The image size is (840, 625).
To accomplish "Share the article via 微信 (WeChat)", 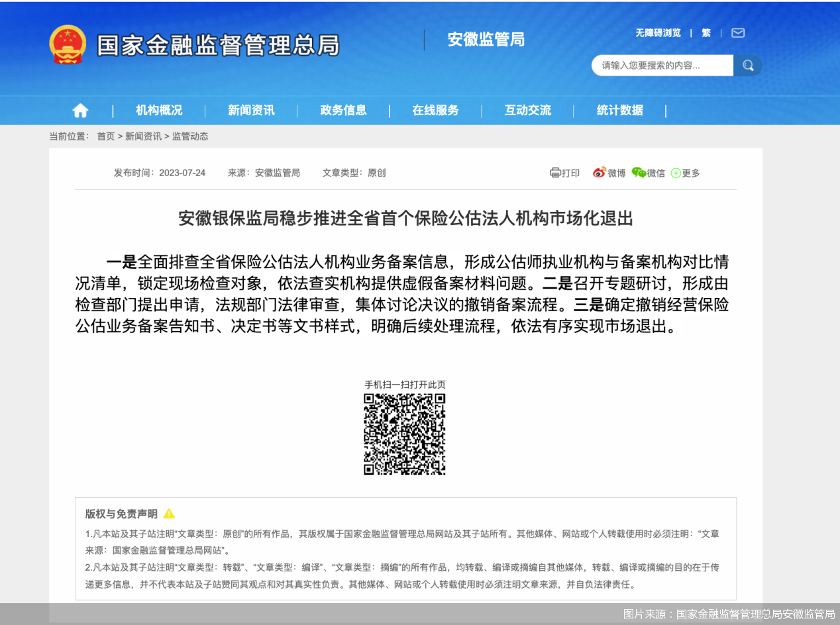I will (x=649, y=173).
